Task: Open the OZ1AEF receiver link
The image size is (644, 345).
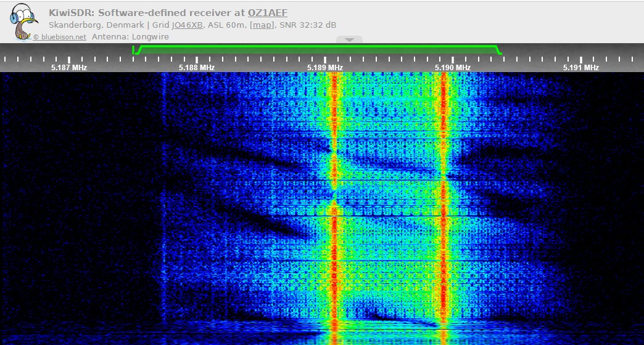Action: (267, 13)
